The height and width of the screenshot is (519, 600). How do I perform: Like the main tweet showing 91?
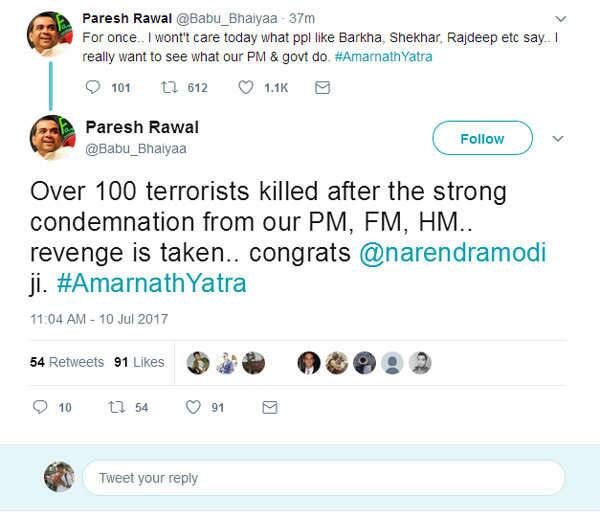tap(193, 407)
